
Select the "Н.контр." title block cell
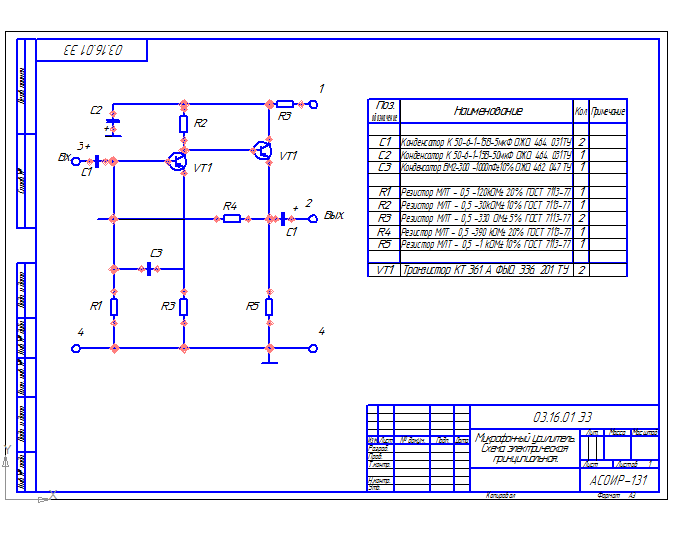point(379,480)
